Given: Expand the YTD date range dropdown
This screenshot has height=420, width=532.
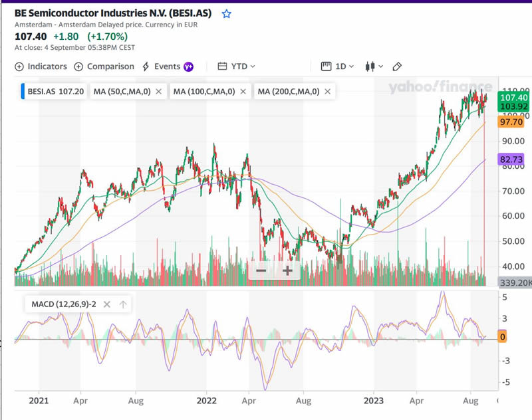Looking at the screenshot, I should [236, 66].
